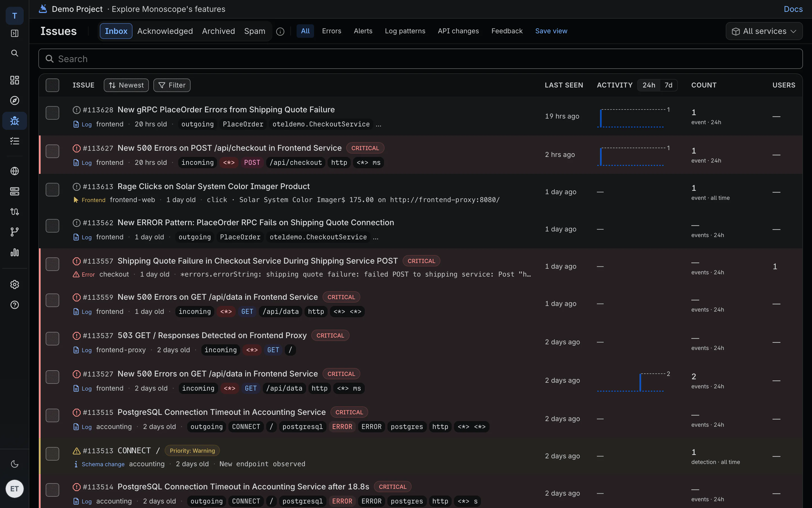Open the Newest sort dropdown
This screenshot has height=508, width=812.
click(126, 85)
